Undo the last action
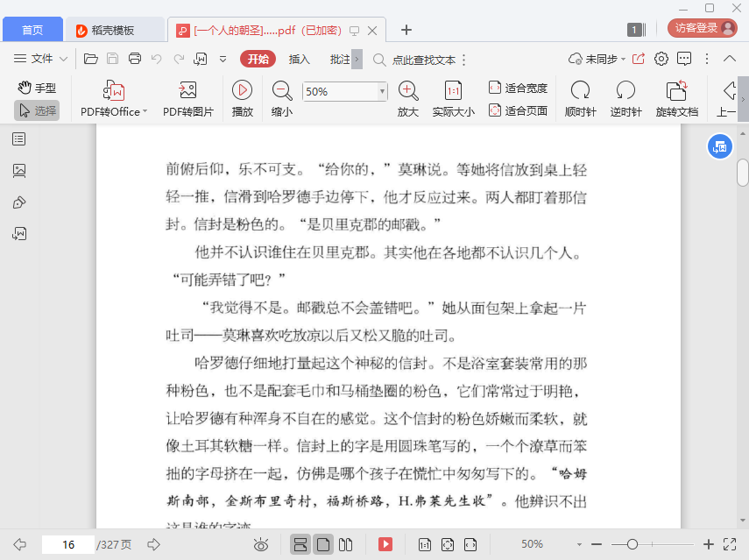The height and width of the screenshot is (560, 749). coord(156,59)
